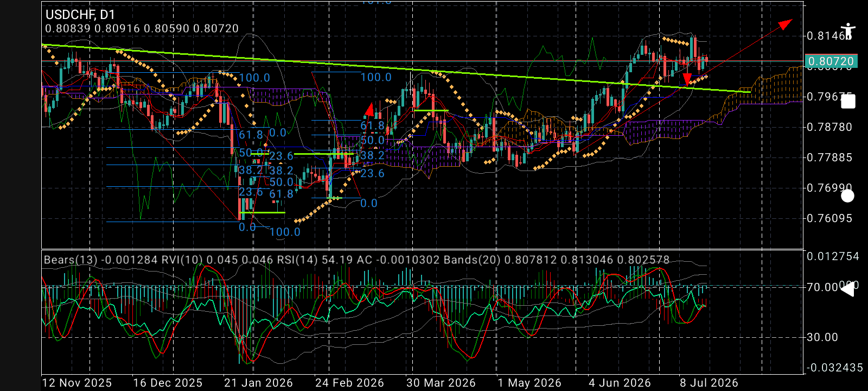The width and height of the screenshot is (868, 391).
Task: Tap the 1 May 2026 date label
Action: point(529,383)
